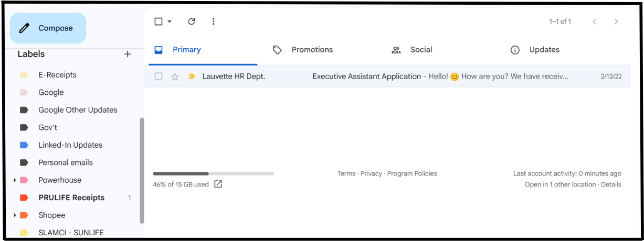Image resolution: width=644 pixels, height=241 pixels.
Task: Click the labels sidebar scrollbar
Action: (x=142, y=170)
